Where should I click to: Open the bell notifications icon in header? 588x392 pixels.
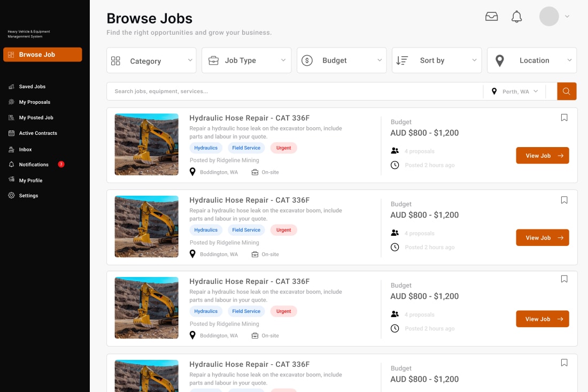point(516,17)
